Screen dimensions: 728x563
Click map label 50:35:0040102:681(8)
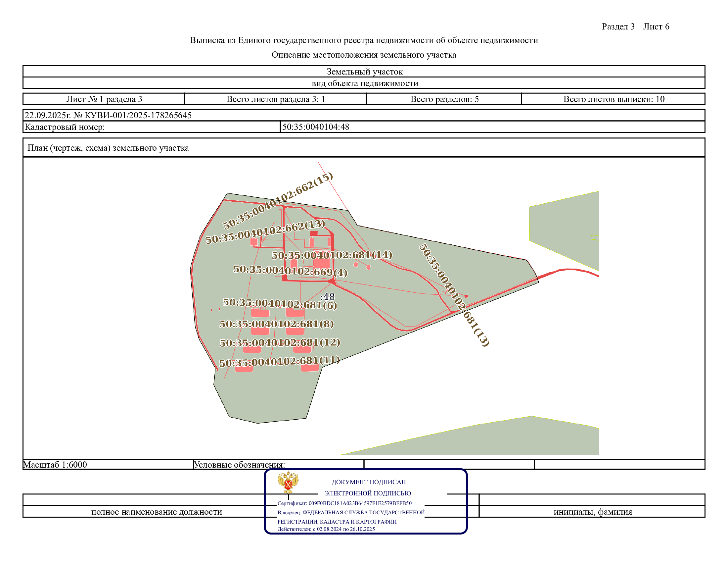pos(277,324)
